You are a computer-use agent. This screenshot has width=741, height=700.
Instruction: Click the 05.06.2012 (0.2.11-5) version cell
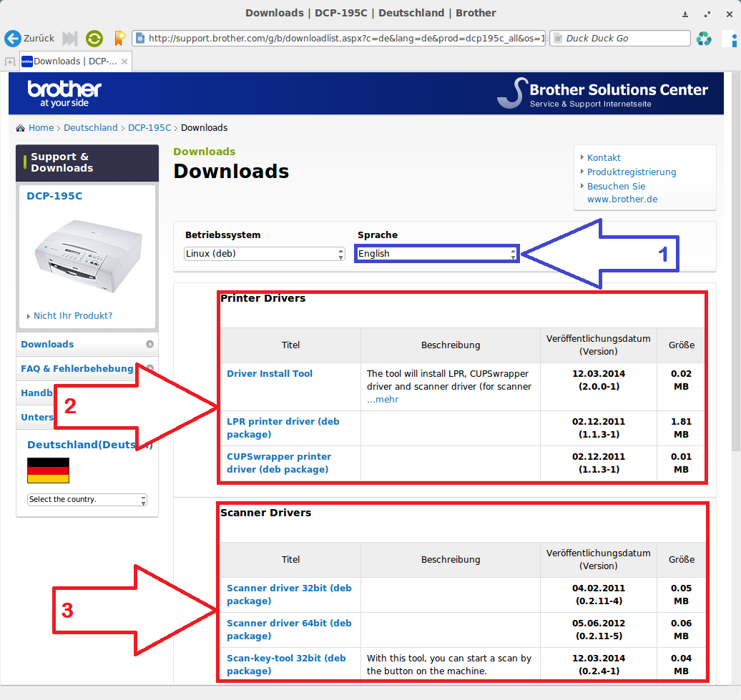click(x=599, y=630)
